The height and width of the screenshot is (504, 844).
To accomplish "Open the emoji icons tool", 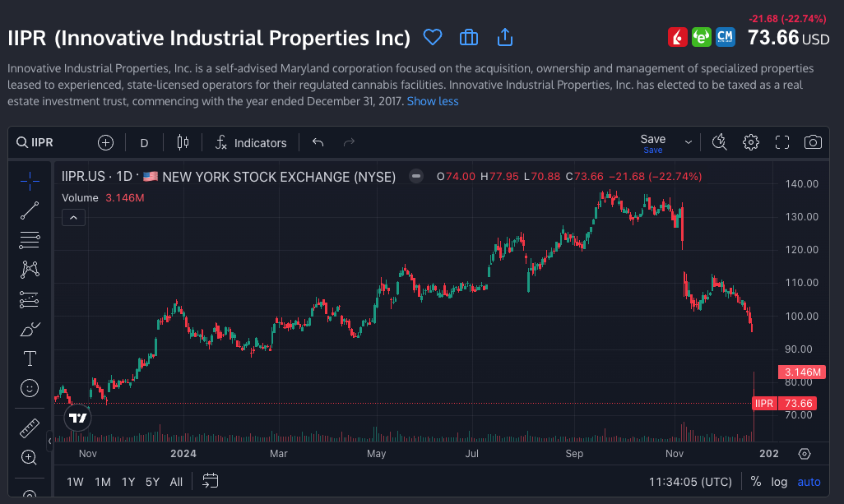I will (30, 388).
